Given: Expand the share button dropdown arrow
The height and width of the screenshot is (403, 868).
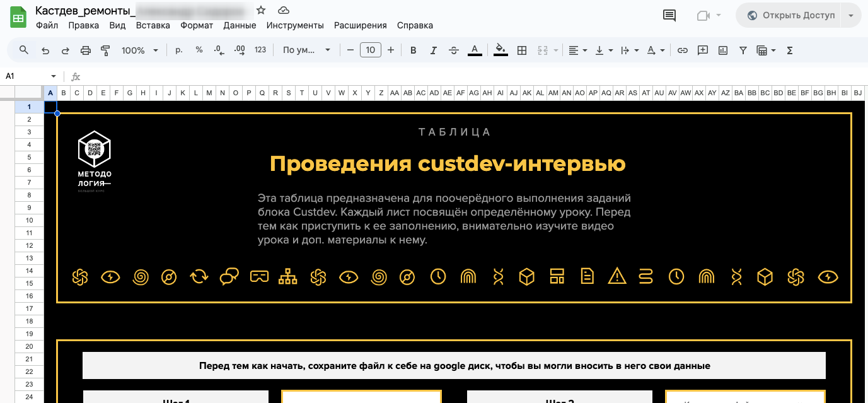Looking at the screenshot, I should point(852,16).
